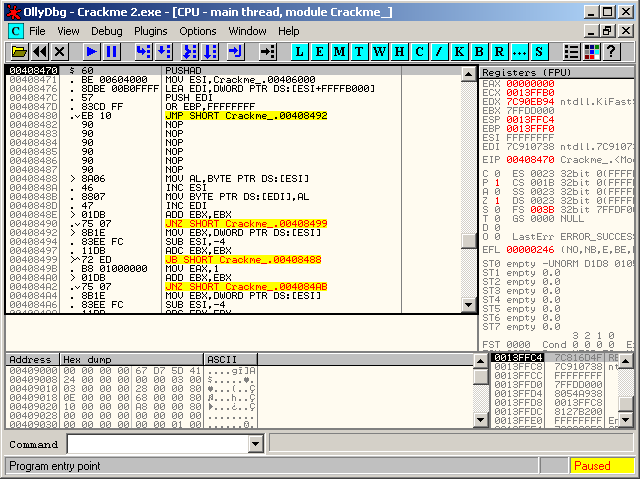Select dump row at address 00409000
Screen dimensions: 640x479
point(131,370)
